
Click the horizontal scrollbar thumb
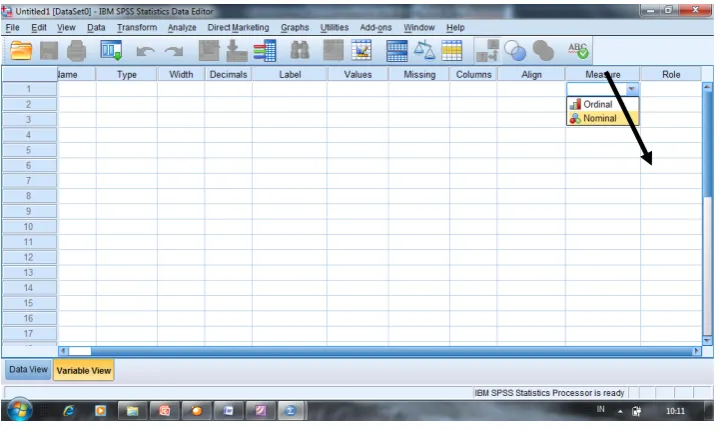point(80,351)
